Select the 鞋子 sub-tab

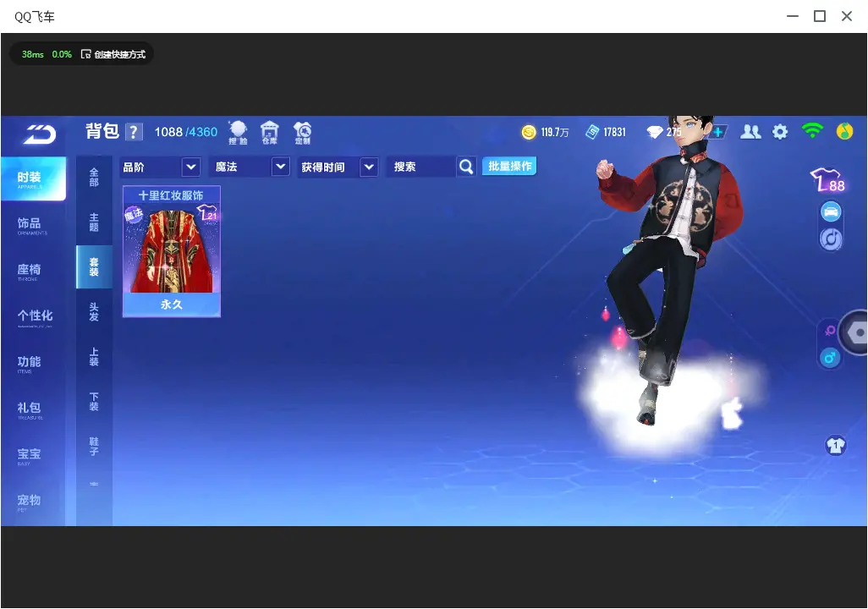[x=94, y=447]
